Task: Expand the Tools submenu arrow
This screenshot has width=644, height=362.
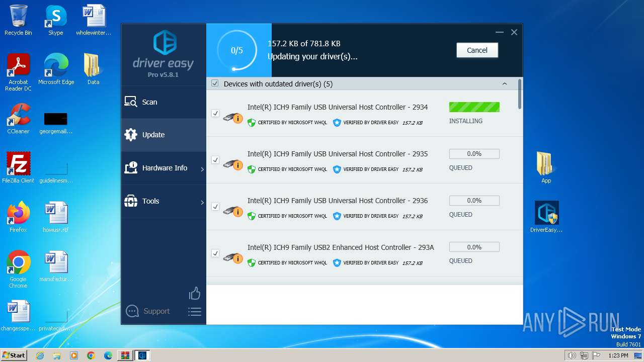Action: click(x=202, y=203)
